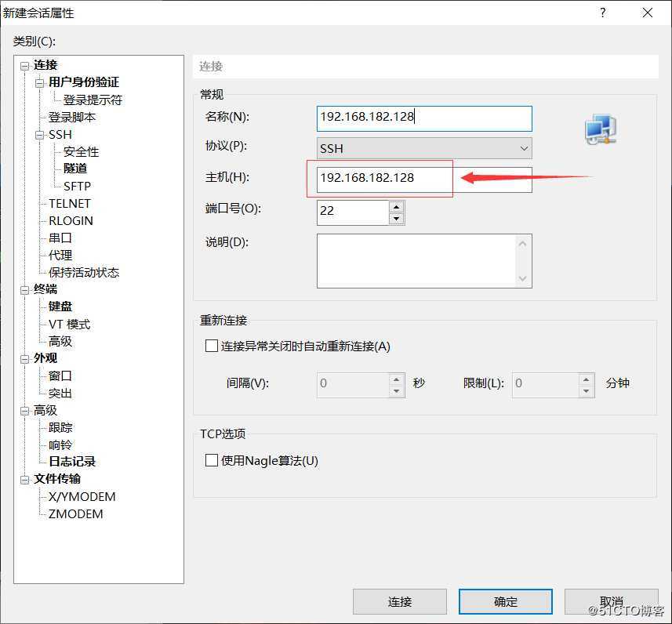Select 高级 under 终端
The height and width of the screenshot is (624, 672).
pyautogui.click(x=60, y=341)
